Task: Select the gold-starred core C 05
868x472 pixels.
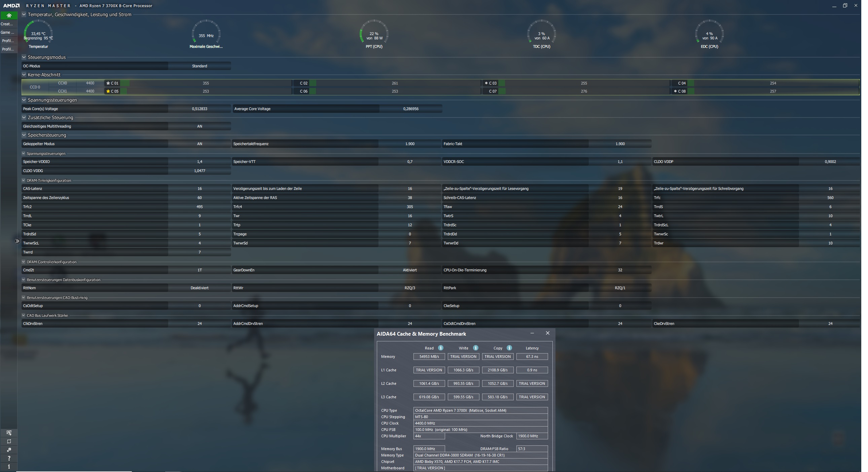Action: pos(113,92)
